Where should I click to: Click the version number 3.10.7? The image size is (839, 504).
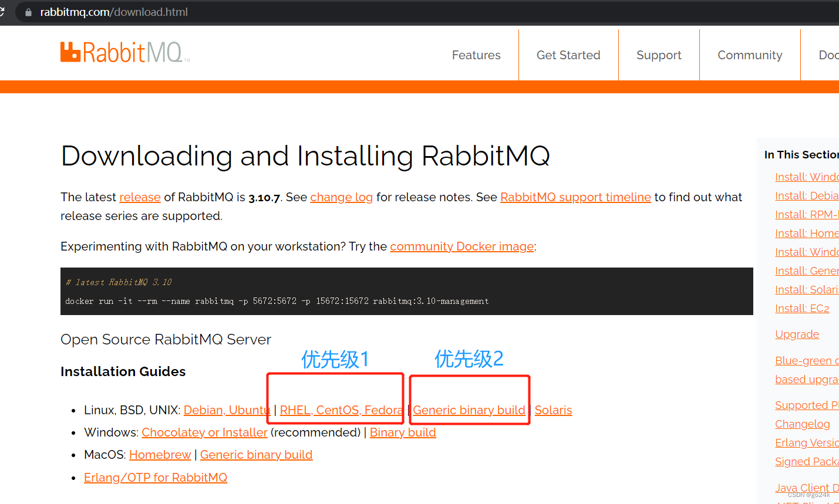point(264,198)
